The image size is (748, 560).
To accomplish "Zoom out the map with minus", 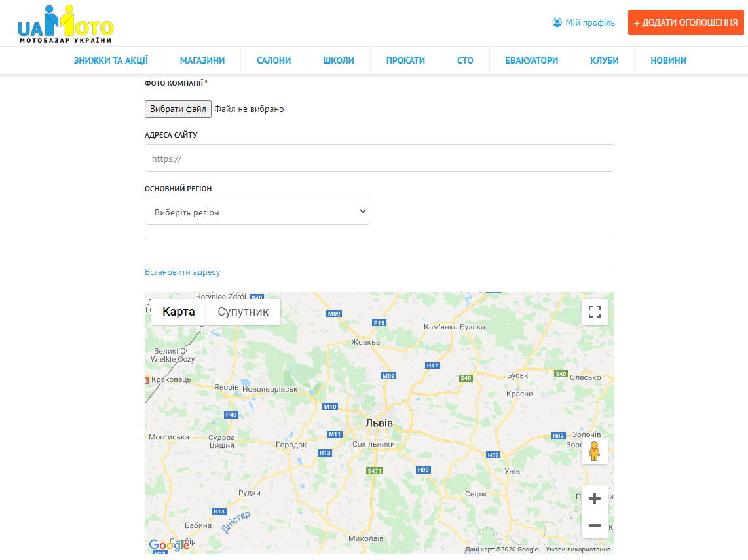I will point(594,525).
